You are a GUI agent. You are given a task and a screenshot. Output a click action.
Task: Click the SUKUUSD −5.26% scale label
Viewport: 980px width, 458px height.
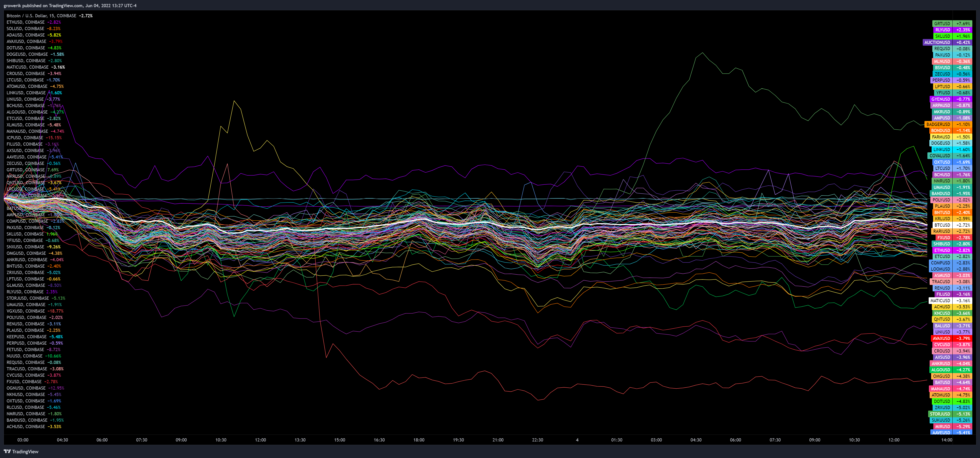[x=951, y=420]
